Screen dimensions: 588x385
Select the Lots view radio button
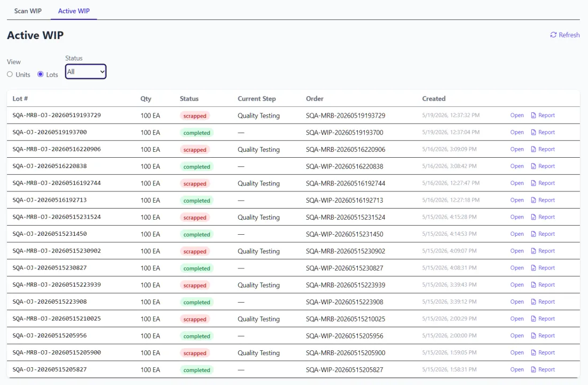click(x=41, y=74)
